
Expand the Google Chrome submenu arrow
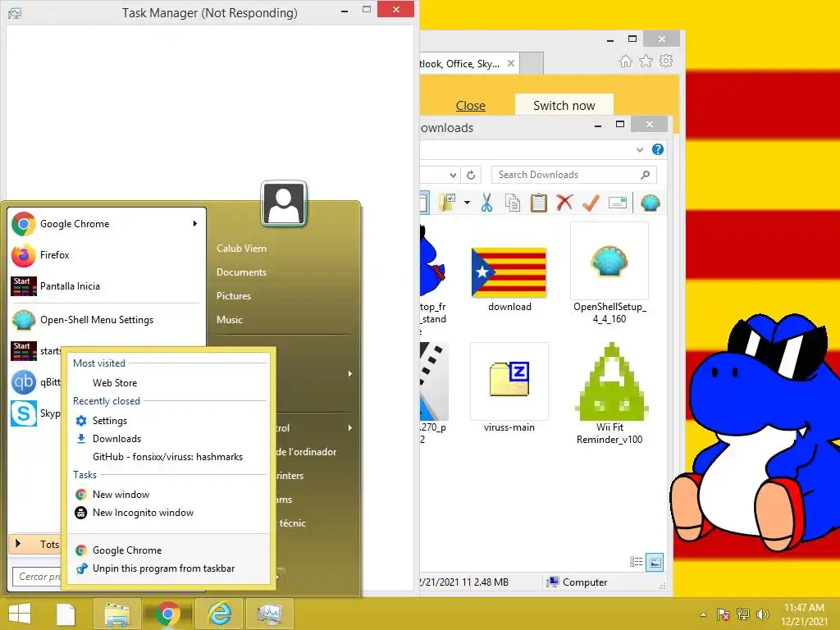(x=195, y=223)
